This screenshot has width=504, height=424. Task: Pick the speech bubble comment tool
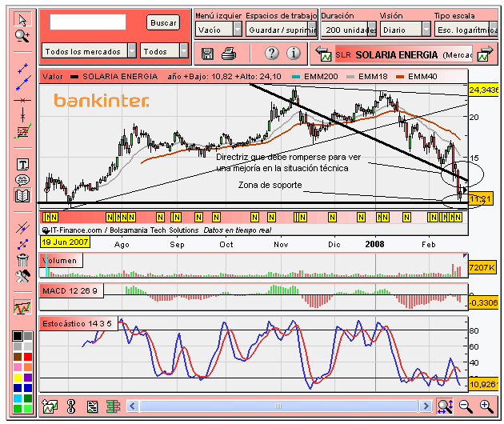[x=22, y=180]
